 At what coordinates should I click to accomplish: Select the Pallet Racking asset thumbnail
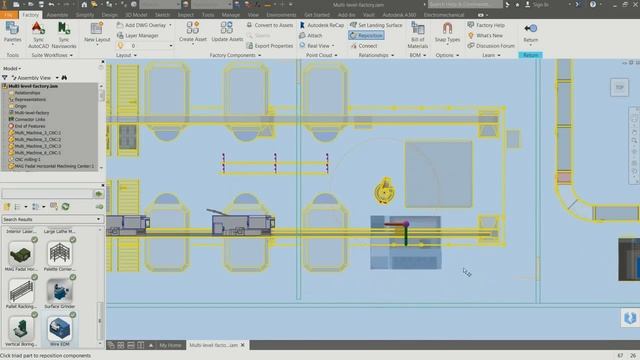pos(21,291)
